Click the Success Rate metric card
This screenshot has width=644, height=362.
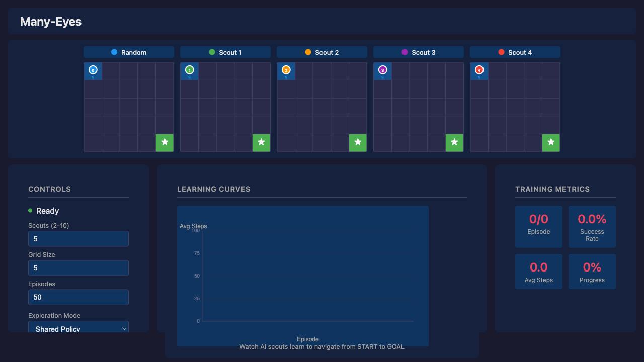592,226
